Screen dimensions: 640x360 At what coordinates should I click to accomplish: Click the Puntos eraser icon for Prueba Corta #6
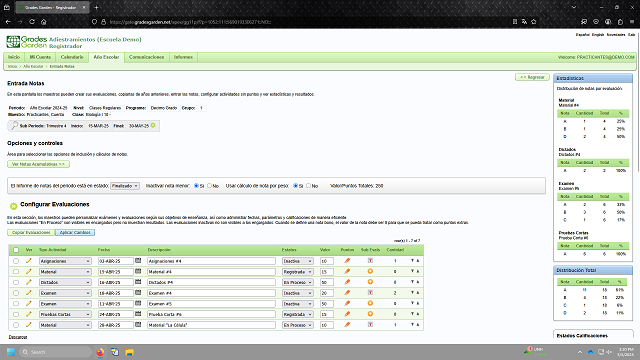pos(347,314)
